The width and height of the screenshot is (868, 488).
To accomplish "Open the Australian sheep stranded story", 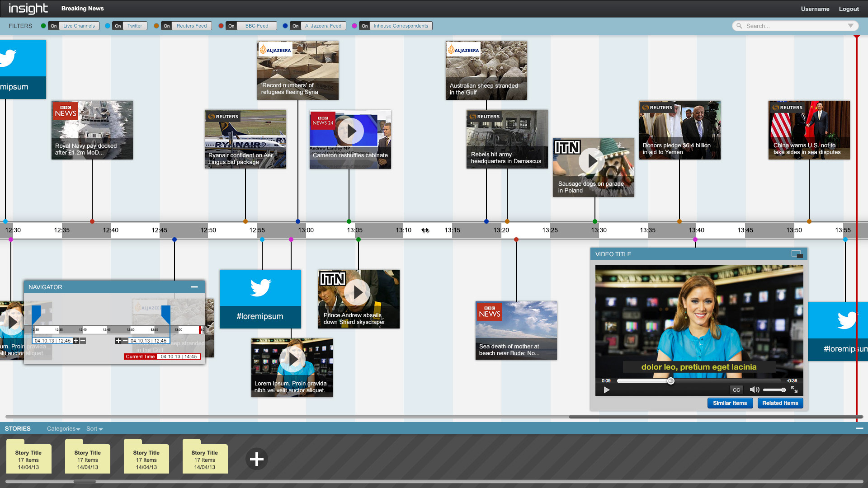I will coord(486,70).
